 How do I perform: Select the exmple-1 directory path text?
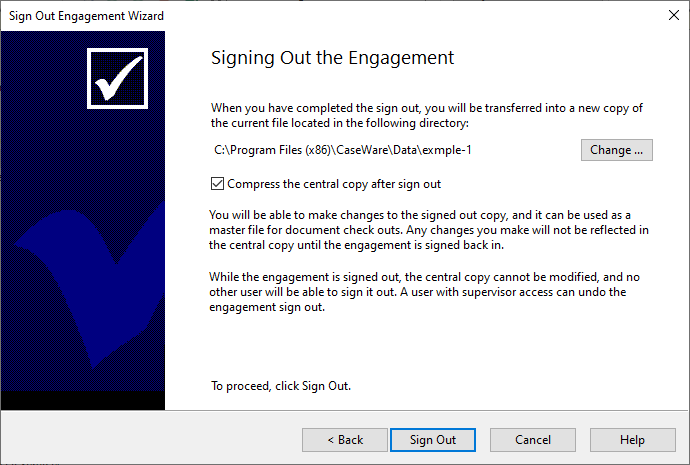tap(342, 150)
